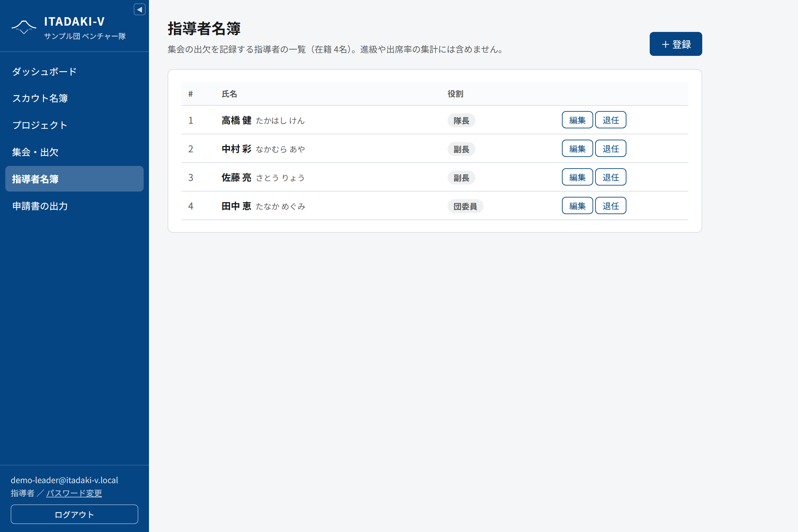The height and width of the screenshot is (532, 798).
Task: Click the 役割 column header
Action: click(x=455, y=94)
